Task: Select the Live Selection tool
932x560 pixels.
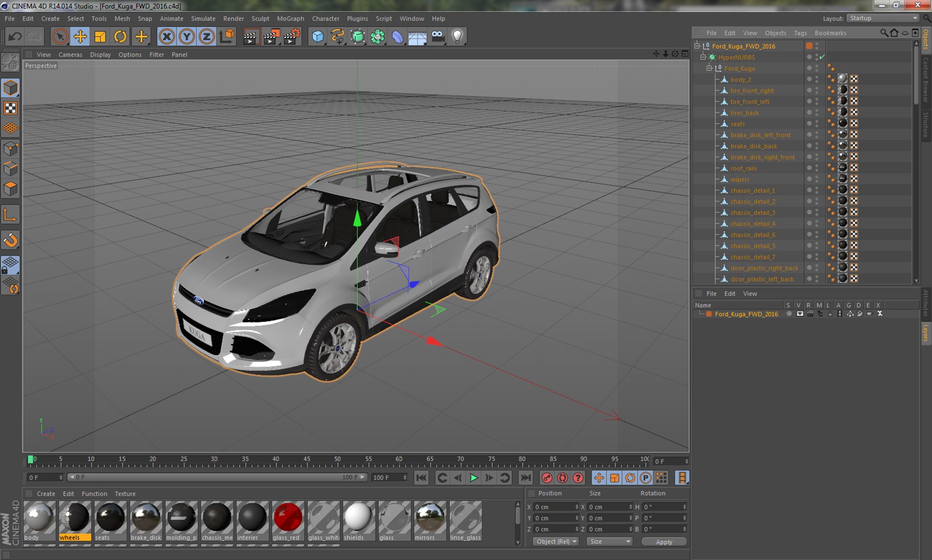Action: point(60,36)
